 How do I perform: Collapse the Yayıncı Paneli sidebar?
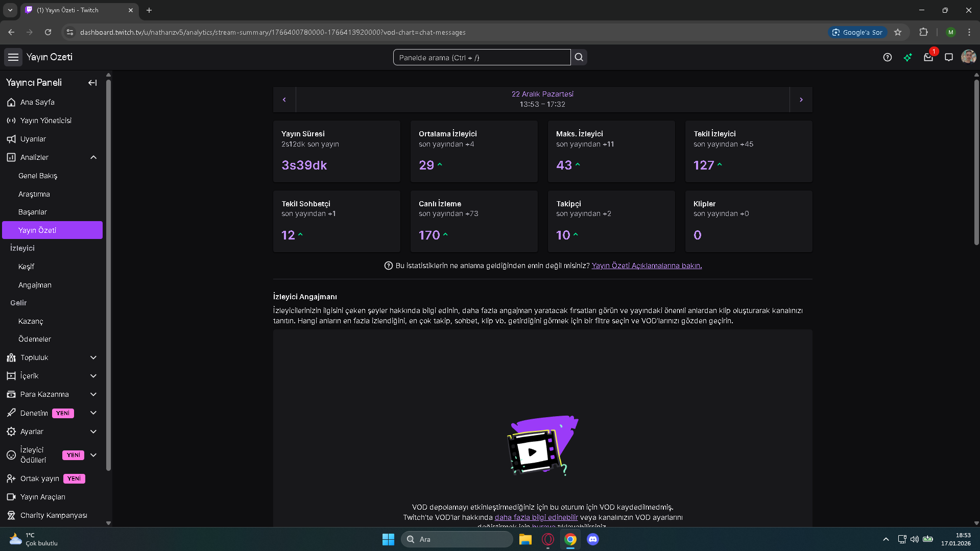point(92,83)
